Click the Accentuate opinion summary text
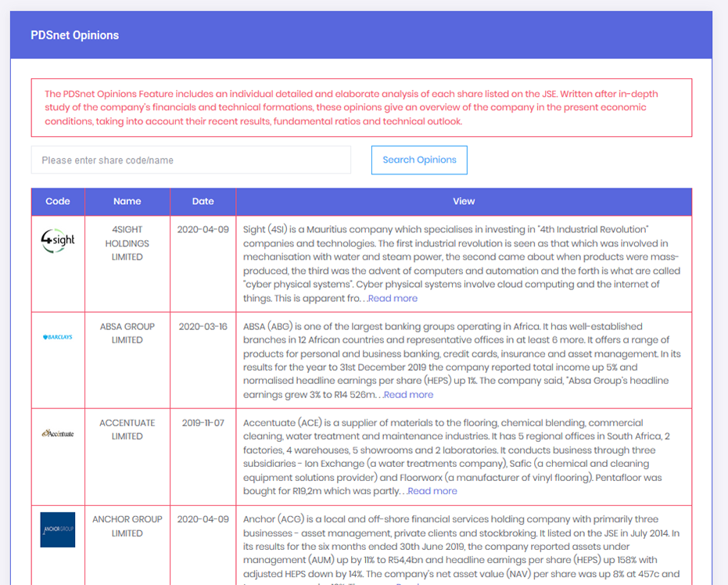The image size is (728, 585). pos(457,457)
